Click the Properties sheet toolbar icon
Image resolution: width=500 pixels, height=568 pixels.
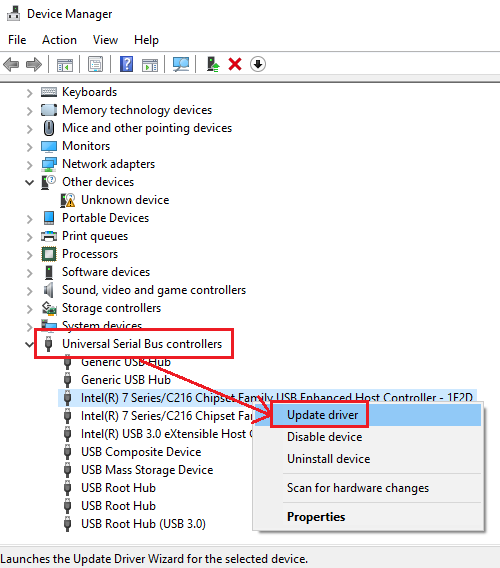click(95, 64)
